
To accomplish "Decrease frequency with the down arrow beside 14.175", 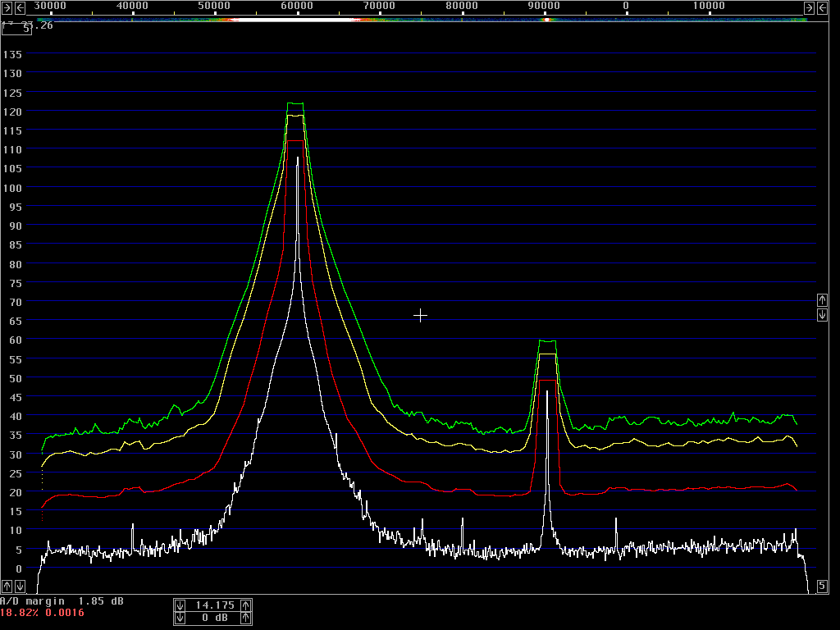I will [x=180, y=605].
